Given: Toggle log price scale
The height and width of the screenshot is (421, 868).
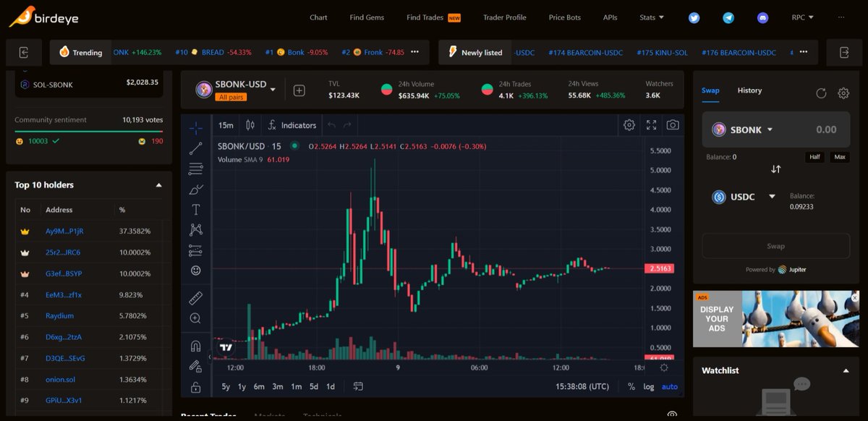Looking at the screenshot, I should coord(649,386).
